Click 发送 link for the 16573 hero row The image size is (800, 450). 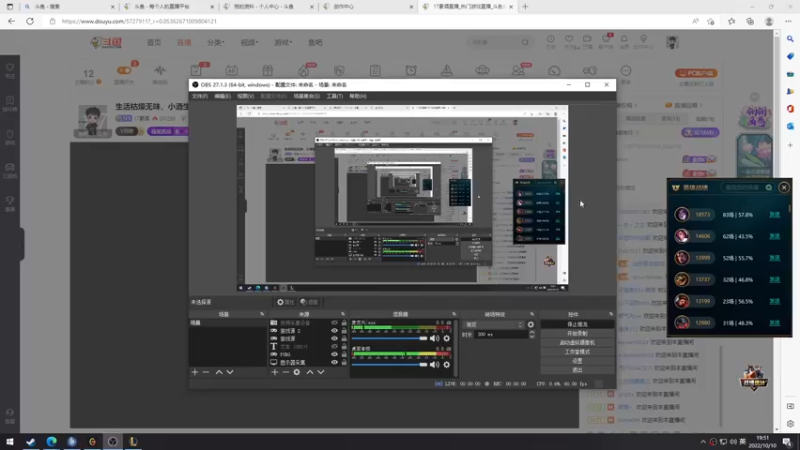774,215
